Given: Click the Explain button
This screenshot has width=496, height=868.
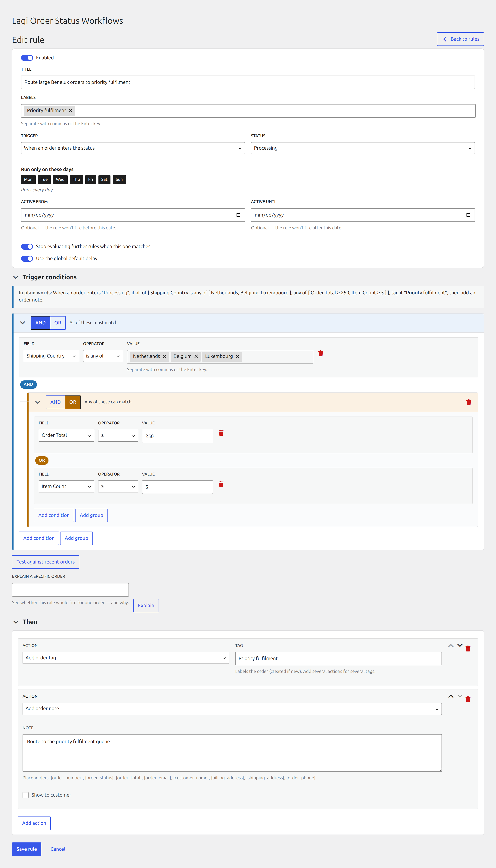Looking at the screenshot, I should coord(146,606).
